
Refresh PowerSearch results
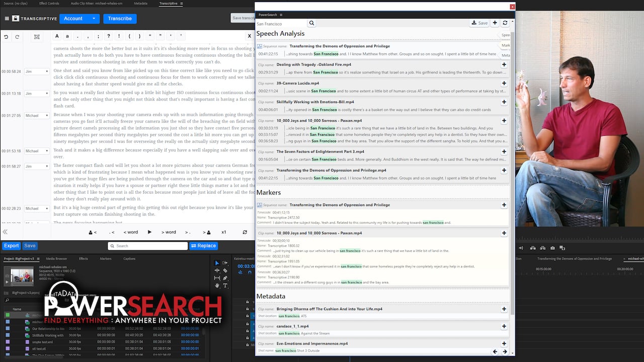point(505,23)
